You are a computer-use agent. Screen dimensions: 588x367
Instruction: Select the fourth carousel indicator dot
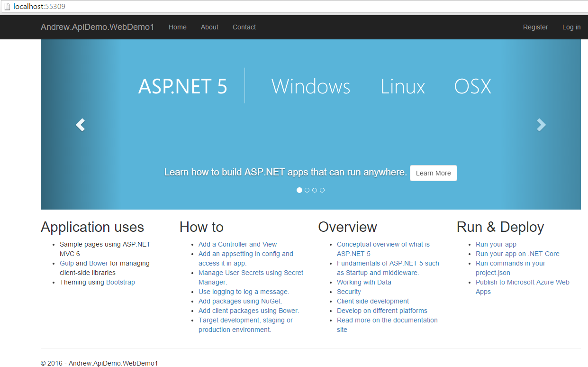tap(322, 190)
